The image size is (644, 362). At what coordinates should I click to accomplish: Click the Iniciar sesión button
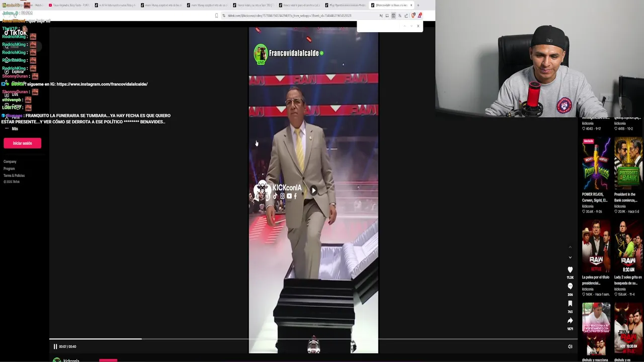[x=22, y=143]
